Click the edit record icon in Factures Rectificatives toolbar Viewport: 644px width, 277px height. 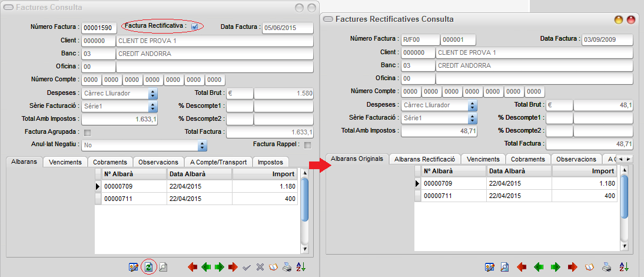(490, 267)
